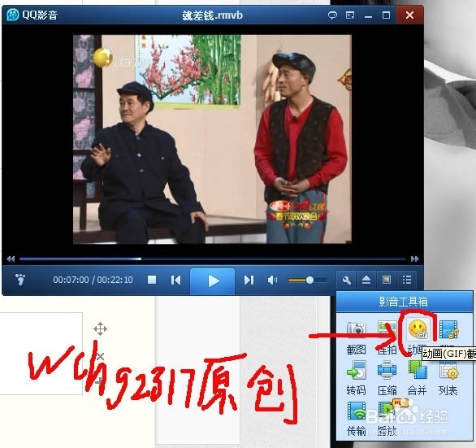Click the 就差钱.rmvb title text

[213, 15]
